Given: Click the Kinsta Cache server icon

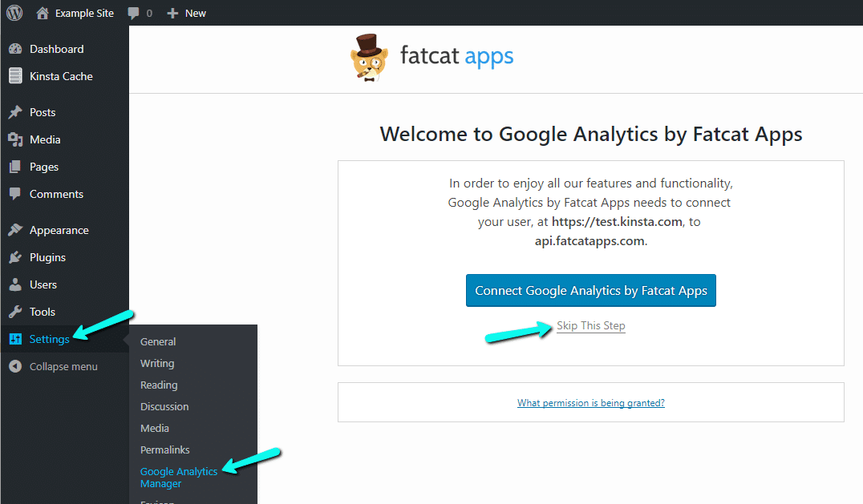Looking at the screenshot, I should click(x=15, y=76).
